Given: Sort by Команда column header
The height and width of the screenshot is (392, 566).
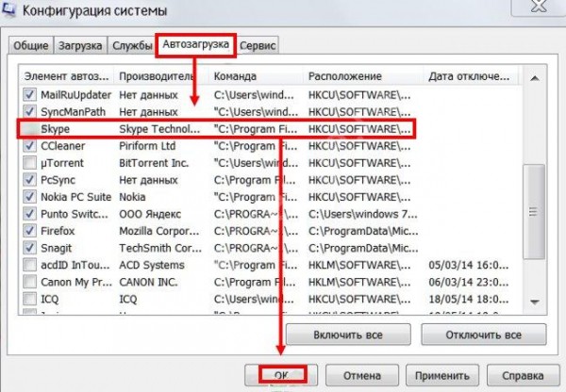Looking at the screenshot, I should tap(256, 76).
